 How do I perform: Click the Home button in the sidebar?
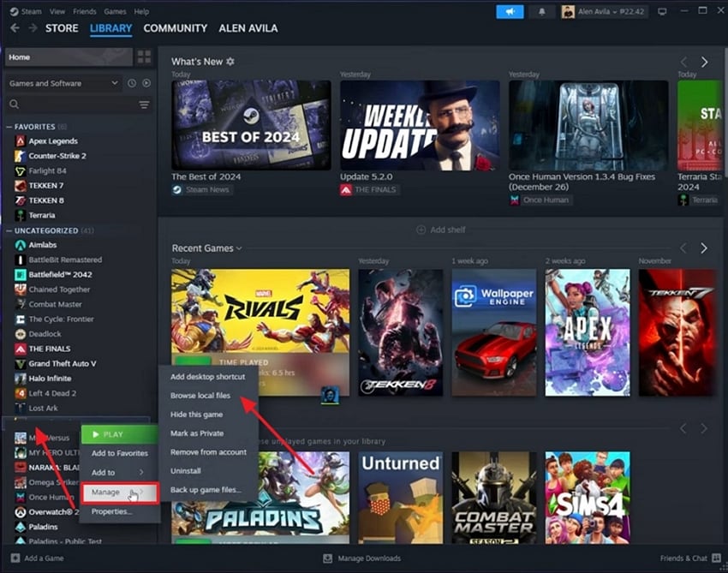[69, 57]
